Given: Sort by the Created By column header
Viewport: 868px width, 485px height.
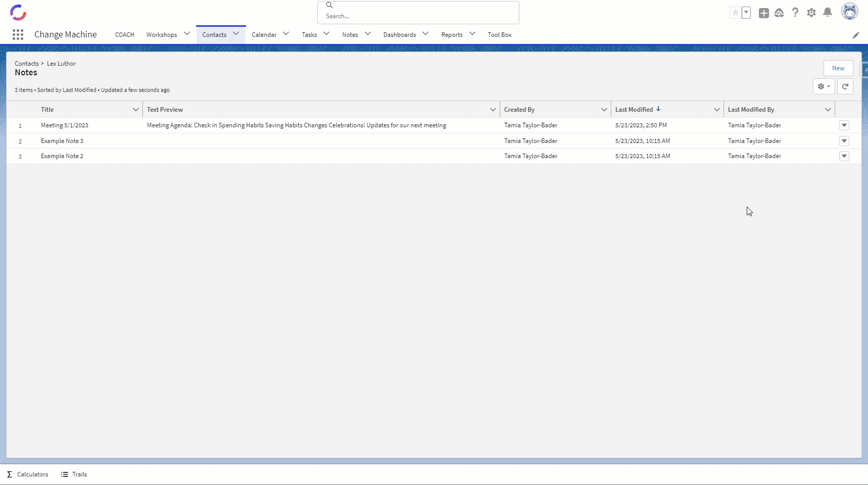Looking at the screenshot, I should 519,110.
